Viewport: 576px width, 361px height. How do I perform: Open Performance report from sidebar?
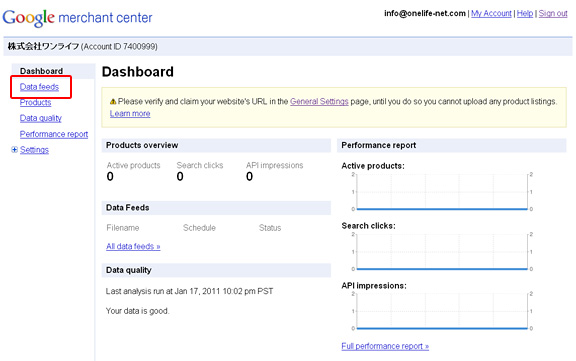(54, 134)
